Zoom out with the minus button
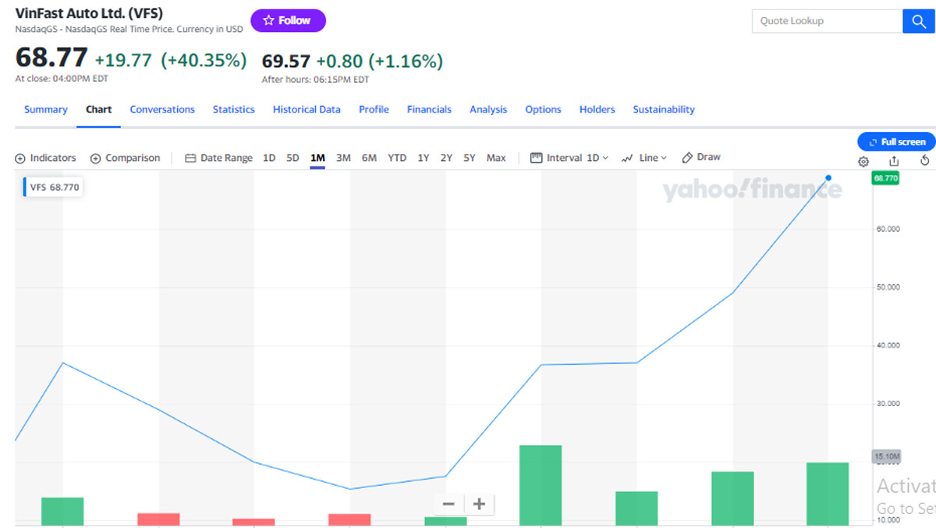The width and height of the screenshot is (936, 528). [x=448, y=504]
